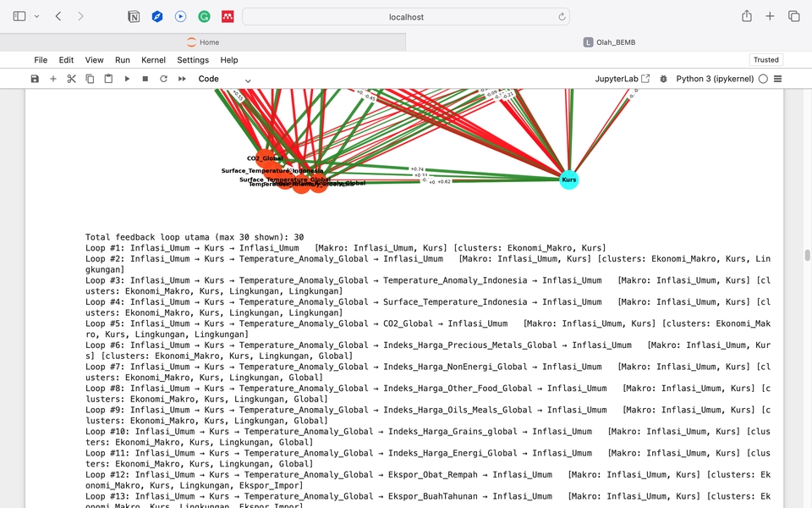This screenshot has height=508, width=812.
Task: Save the notebook with the disk icon
Action: [35, 79]
